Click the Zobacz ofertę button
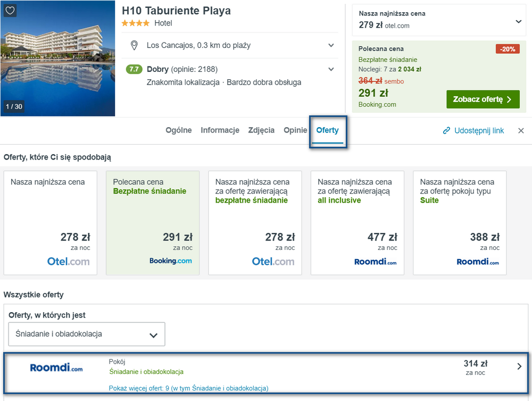532x401 pixels. tap(483, 99)
